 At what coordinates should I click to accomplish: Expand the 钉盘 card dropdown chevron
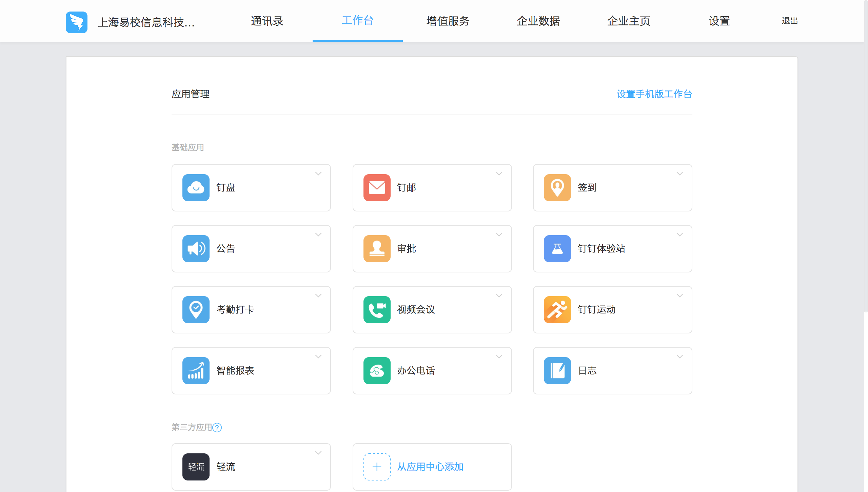(318, 174)
